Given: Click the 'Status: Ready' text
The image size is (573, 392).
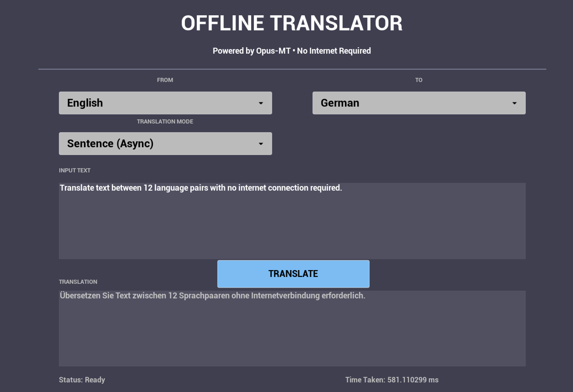Looking at the screenshot, I should pyautogui.click(x=82, y=380).
